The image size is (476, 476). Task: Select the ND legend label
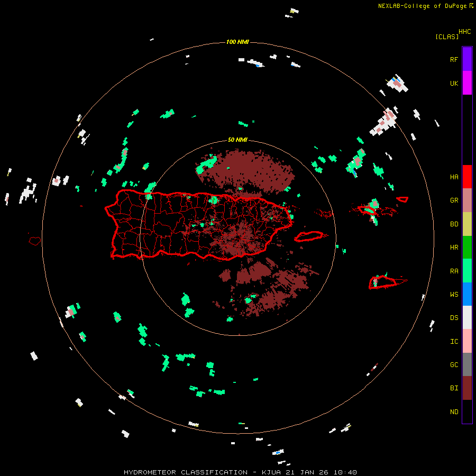[x=454, y=411]
